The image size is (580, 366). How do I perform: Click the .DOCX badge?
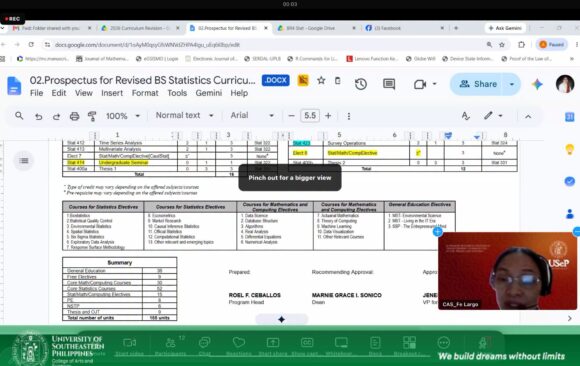click(276, 80)
